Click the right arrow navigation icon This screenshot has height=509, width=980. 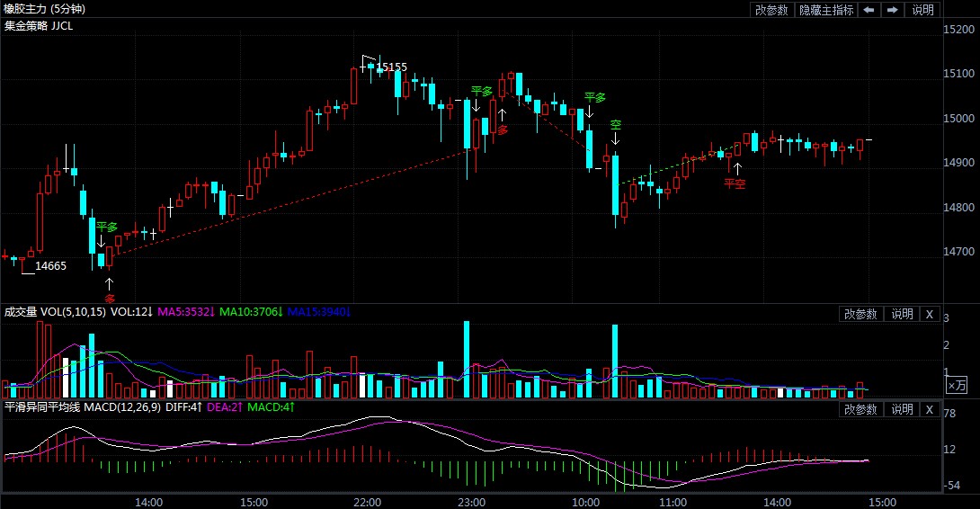point(893,10)
